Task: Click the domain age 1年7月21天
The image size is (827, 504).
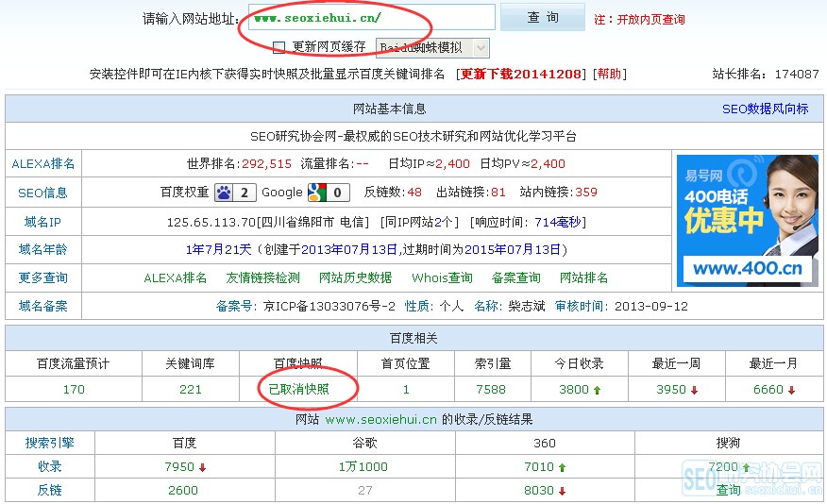Action: tap(218, 249)
